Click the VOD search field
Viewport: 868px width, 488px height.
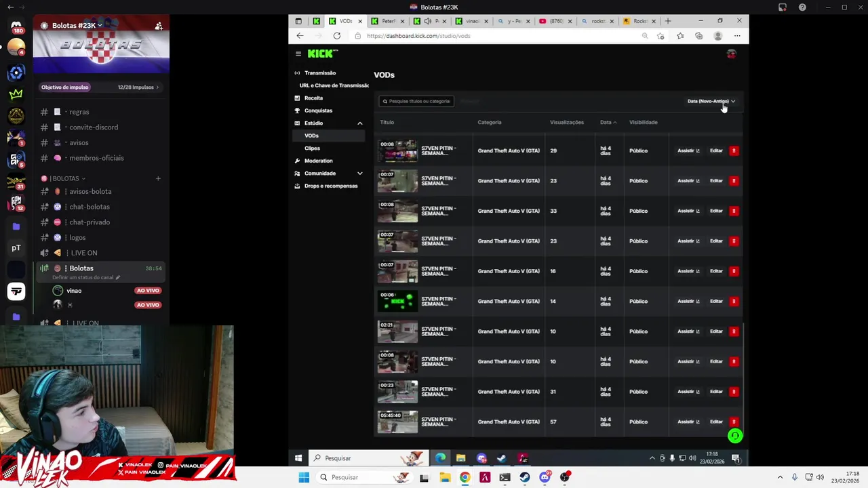(416, 101)
